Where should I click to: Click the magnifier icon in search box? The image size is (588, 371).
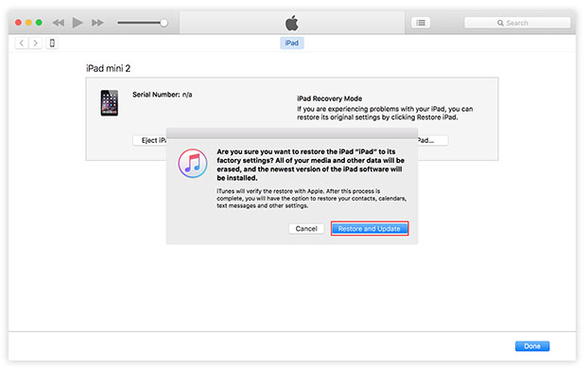coord(500,23)
